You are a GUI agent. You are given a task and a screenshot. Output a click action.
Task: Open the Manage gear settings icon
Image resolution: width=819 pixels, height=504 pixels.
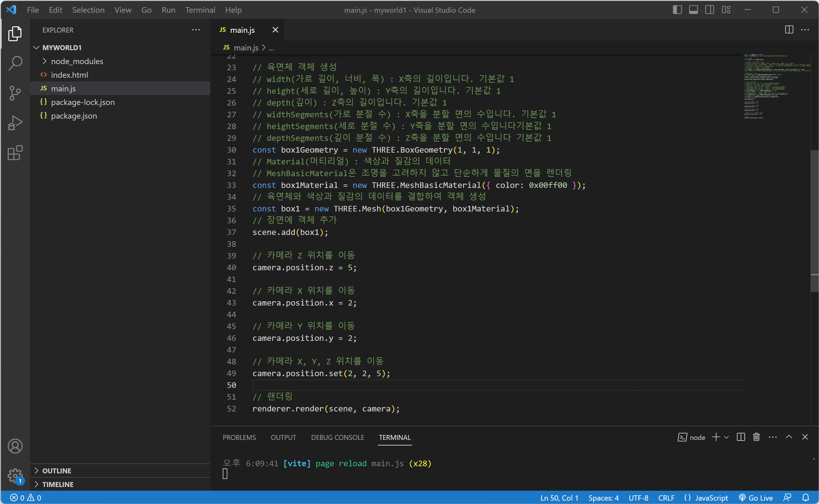[15, 476]
